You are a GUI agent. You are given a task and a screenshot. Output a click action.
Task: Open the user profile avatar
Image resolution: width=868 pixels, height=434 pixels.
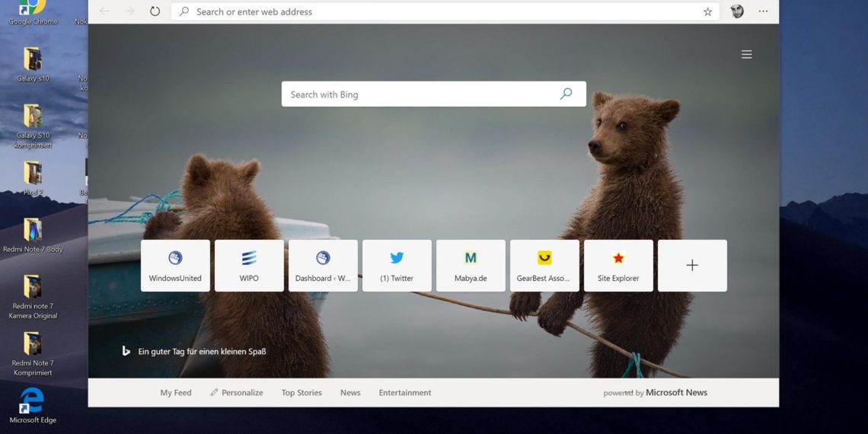click(x=736, y=11)
